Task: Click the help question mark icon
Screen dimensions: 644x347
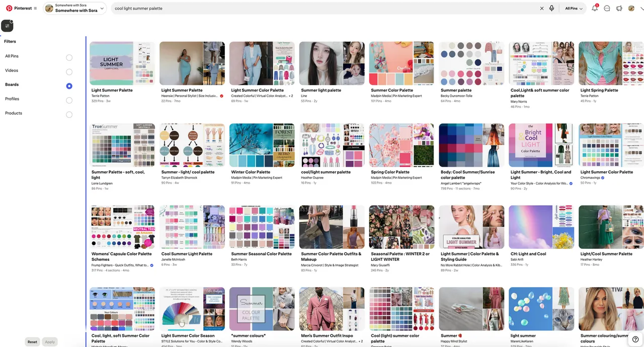Action: point(636,339)
